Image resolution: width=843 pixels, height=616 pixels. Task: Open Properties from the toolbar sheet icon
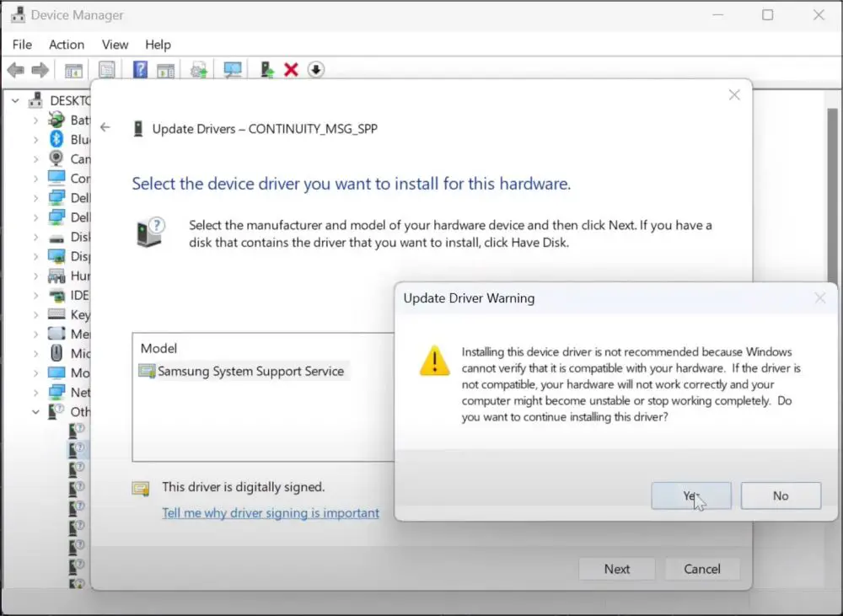tap(106, 70)
